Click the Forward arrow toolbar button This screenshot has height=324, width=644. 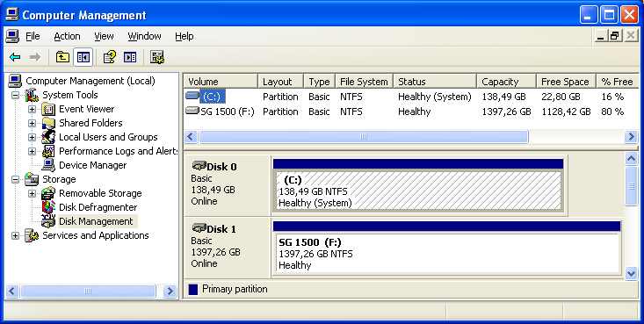pos(35,57)
